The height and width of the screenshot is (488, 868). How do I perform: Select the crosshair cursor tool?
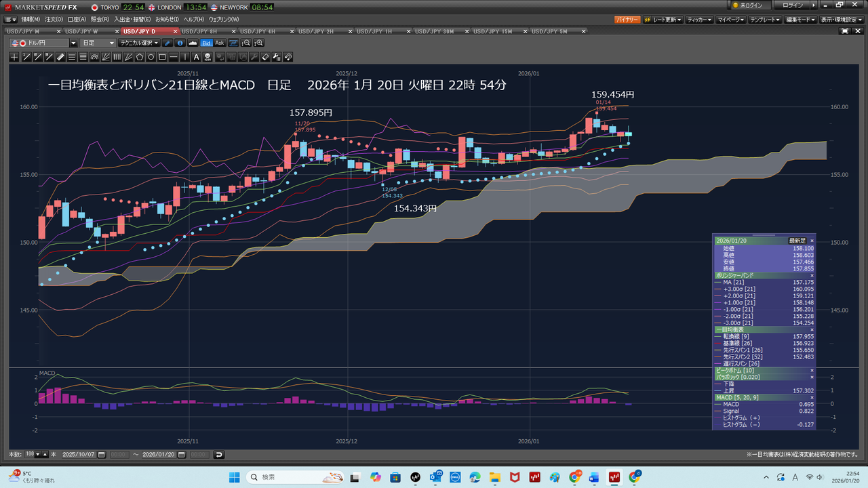[x=14, y=57]
